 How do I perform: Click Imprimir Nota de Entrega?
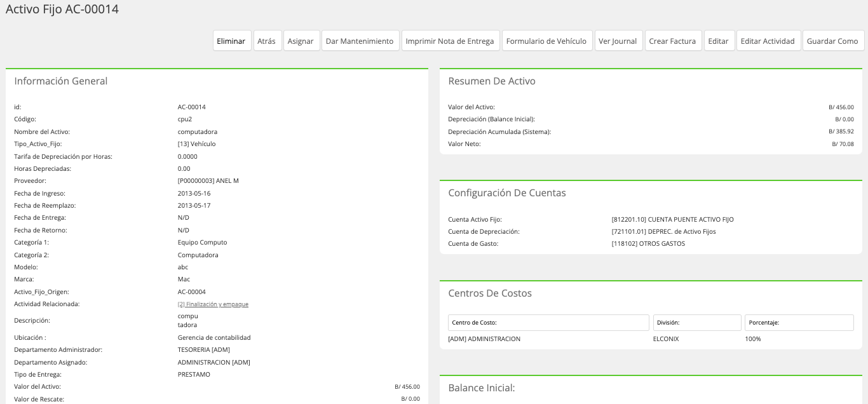pyautogui.click(x=451, y=41)
